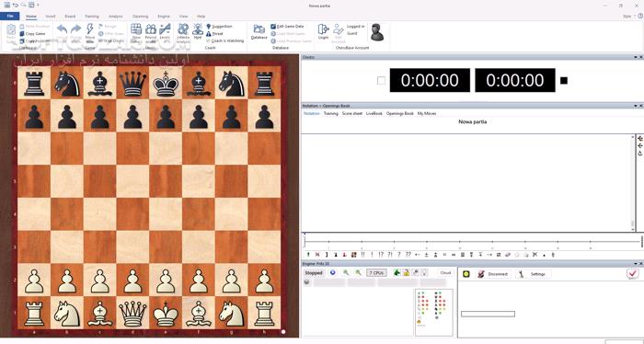Redo the move with the forward arrow
Screen dimensions: 644x344
(76, 29)
